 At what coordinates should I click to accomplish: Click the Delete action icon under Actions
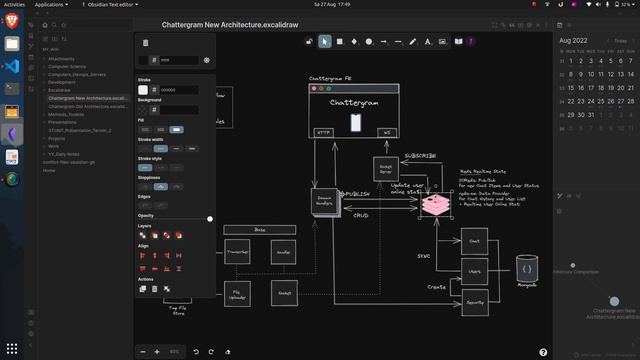155,289
